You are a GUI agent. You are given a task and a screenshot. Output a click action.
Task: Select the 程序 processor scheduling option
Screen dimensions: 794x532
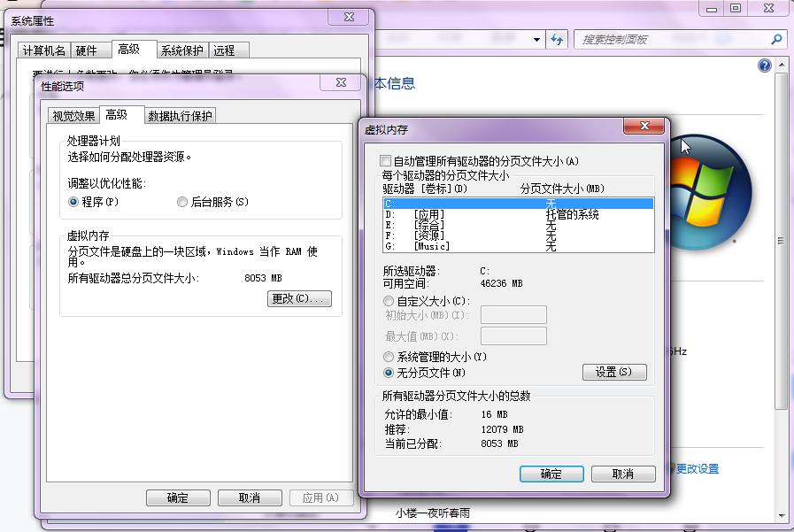(x=74, y=204)
